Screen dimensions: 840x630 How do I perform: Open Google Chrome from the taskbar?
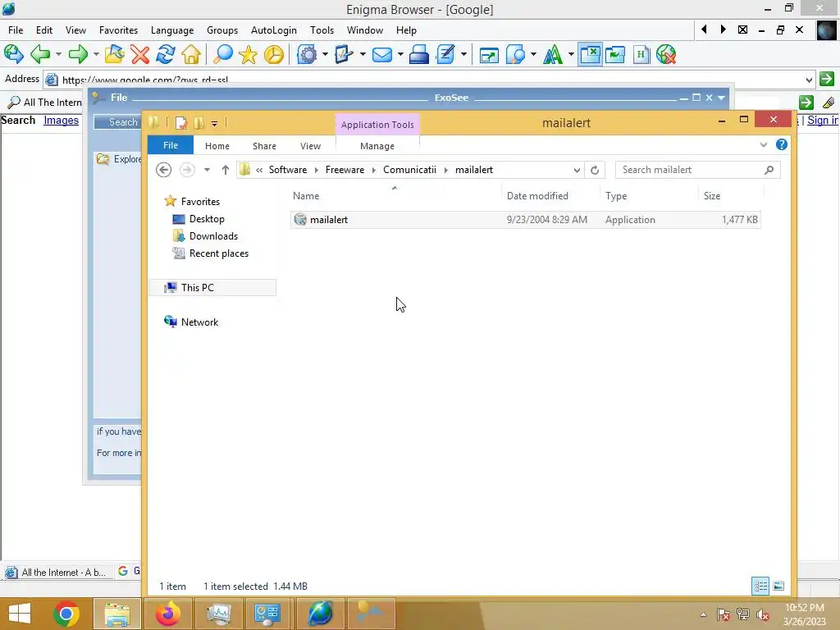point(66,614)
